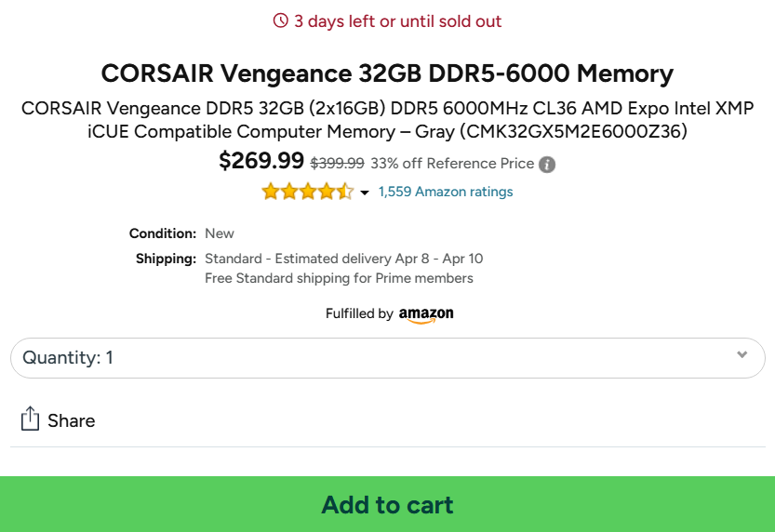Click the red clock deal timer icon

281,21
